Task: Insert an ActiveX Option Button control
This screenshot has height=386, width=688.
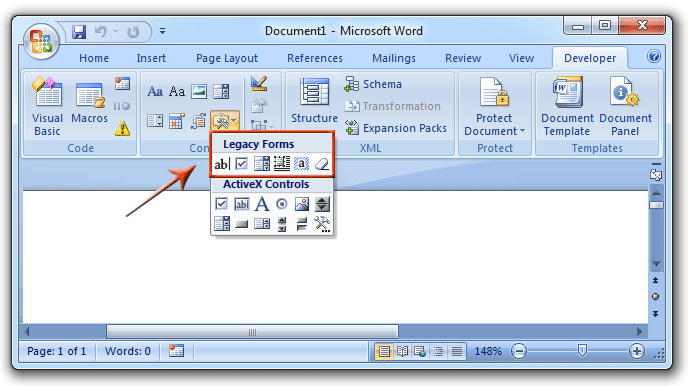Action: click(282, 204)
